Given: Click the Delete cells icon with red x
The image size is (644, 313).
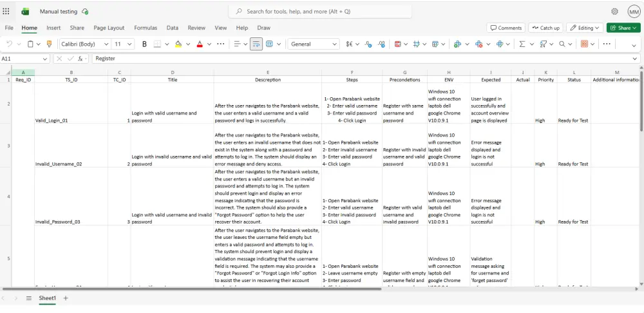Looking at the screenshot, I should 478,44.
